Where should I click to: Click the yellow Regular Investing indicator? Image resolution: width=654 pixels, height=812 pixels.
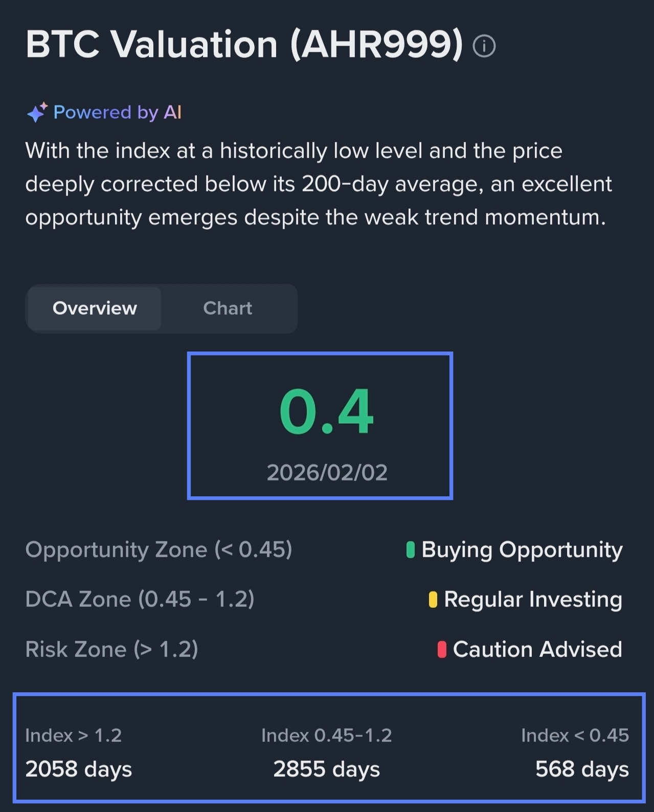click(x=433, y=600)
